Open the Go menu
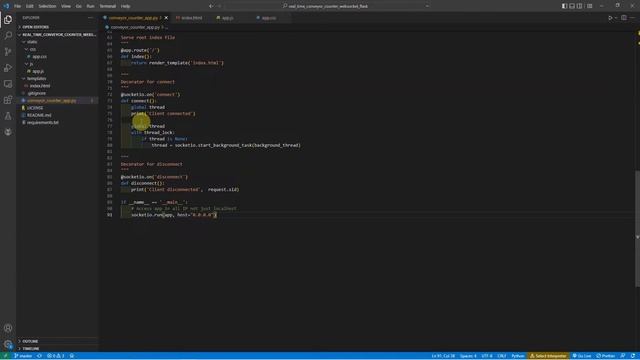640x360 pixels. coord(78,6)
